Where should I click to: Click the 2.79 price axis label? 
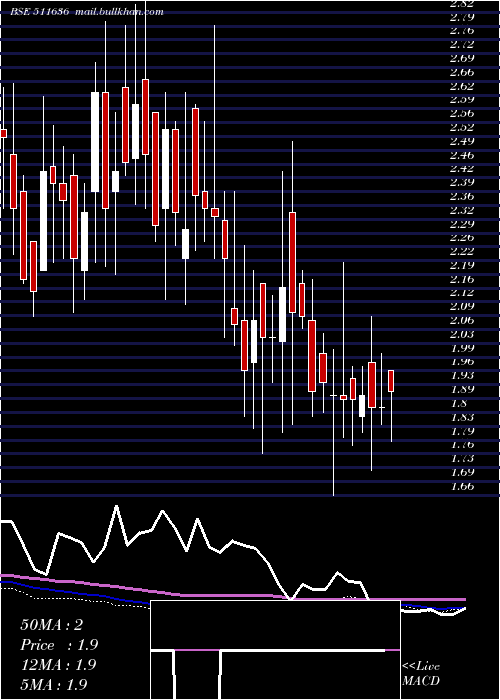[462, 18]
